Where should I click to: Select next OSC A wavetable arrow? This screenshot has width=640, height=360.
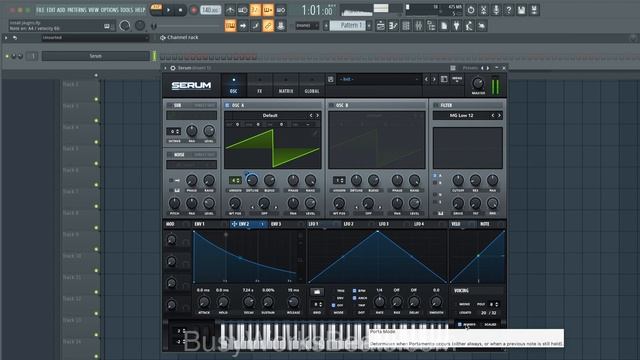[x=317, y=116]
